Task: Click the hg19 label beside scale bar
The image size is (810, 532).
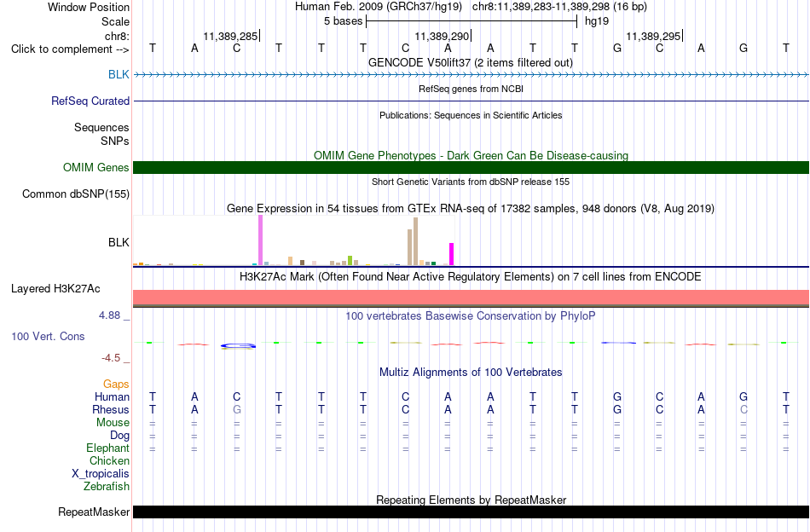Action: [x=597, y=21]
